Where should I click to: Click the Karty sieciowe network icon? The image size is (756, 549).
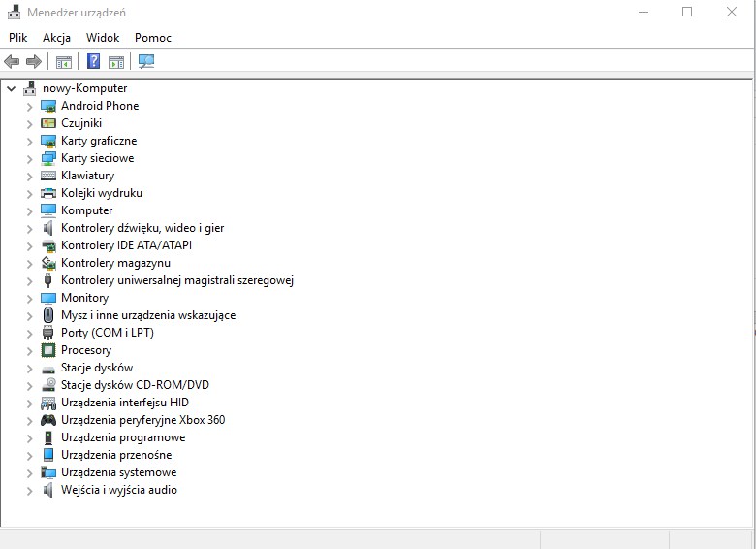(48, 158)
